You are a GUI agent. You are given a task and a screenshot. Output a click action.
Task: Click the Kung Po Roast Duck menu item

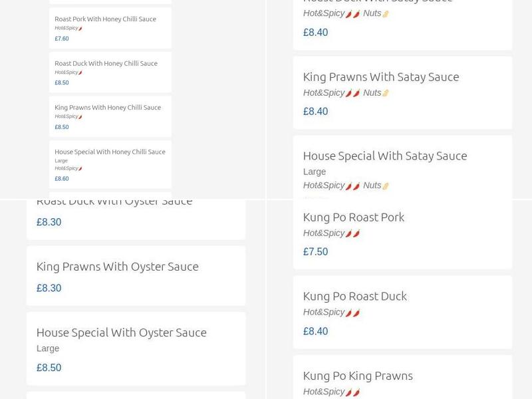(x=355, y=296)
